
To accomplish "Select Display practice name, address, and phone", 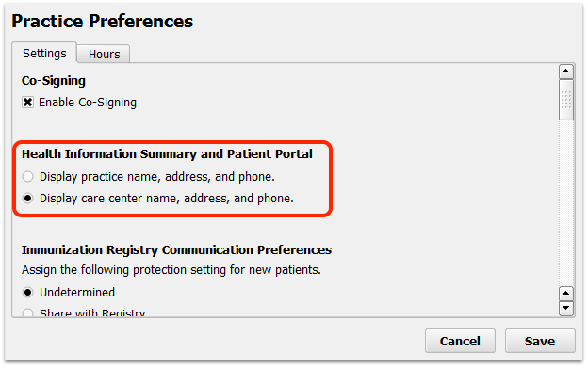I will (27, 176).
